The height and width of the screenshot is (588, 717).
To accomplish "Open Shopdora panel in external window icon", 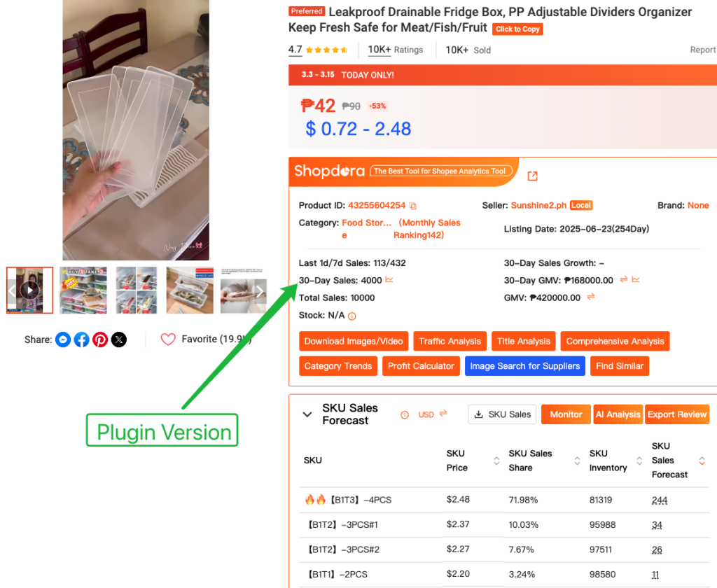I will point(532,176).
